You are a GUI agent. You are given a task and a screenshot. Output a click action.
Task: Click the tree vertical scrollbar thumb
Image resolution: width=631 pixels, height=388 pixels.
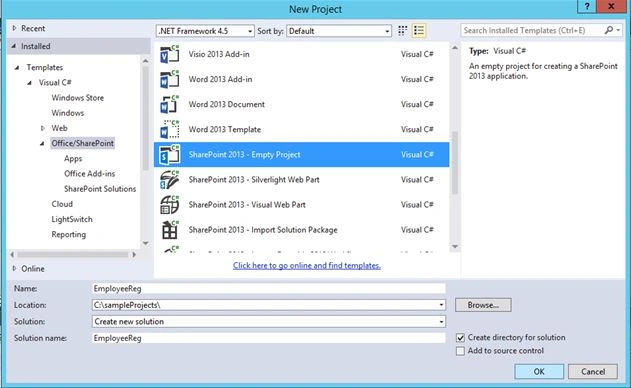145,118
